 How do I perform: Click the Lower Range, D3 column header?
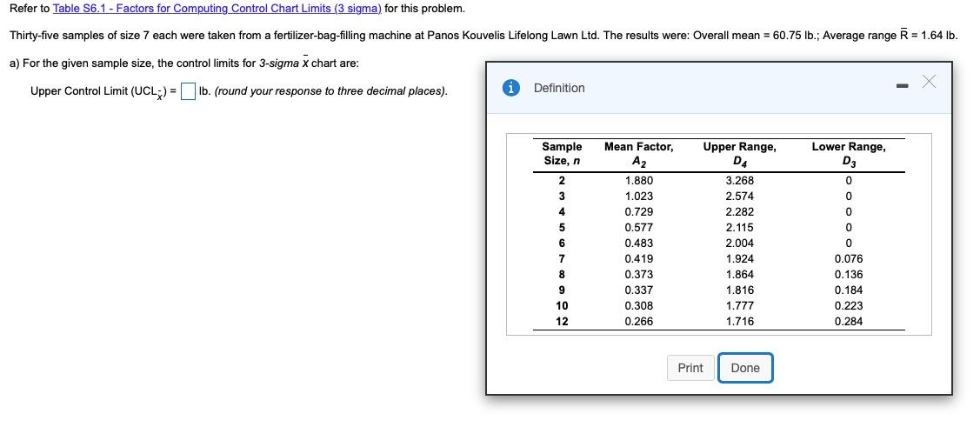[848, 154]
